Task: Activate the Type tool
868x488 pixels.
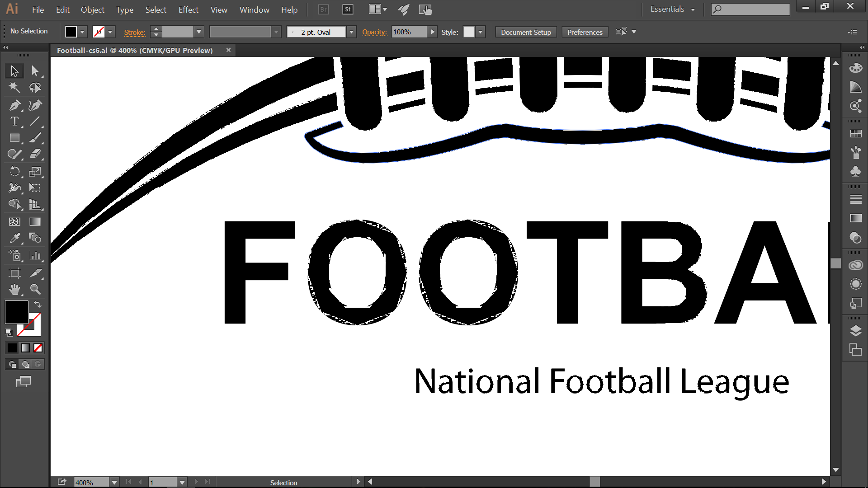Action: pos(15,121)
